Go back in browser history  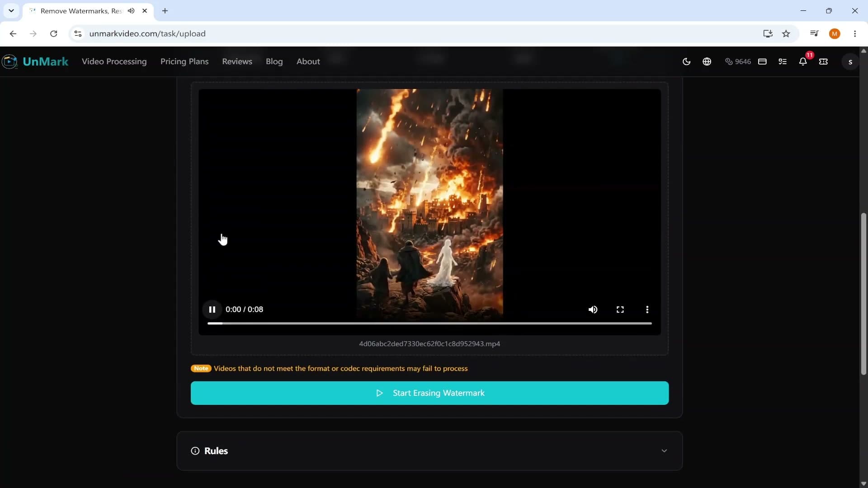(13, 34)
